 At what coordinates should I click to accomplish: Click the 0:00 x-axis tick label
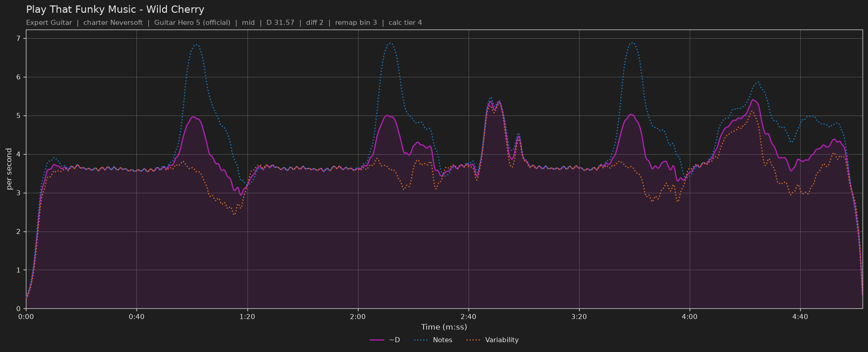[26, 317]
